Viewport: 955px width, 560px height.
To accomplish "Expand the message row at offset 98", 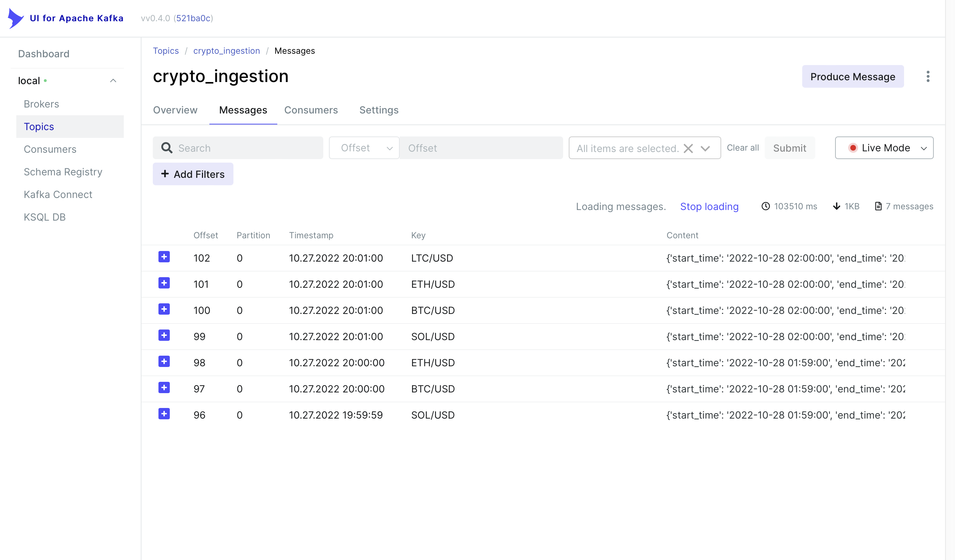I will tap(164, 361).
